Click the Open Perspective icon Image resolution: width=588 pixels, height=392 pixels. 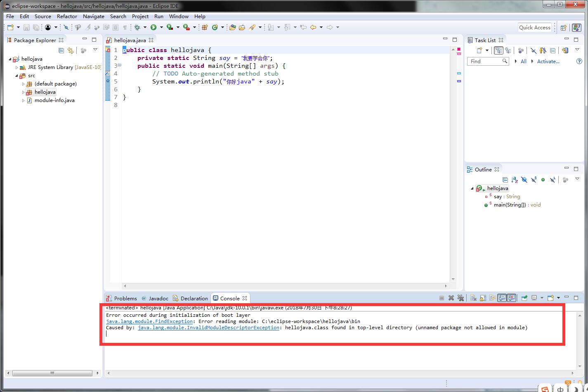(563, 28)
